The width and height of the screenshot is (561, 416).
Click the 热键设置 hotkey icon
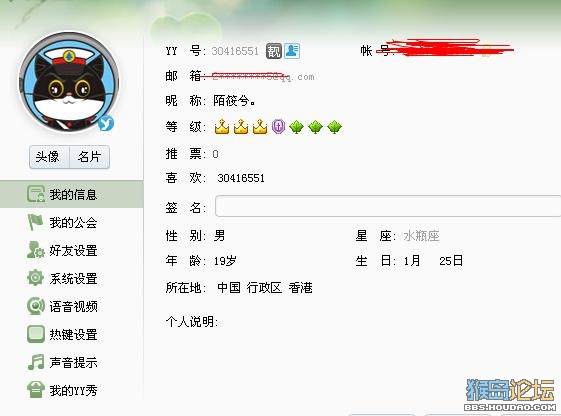(36, 334)
